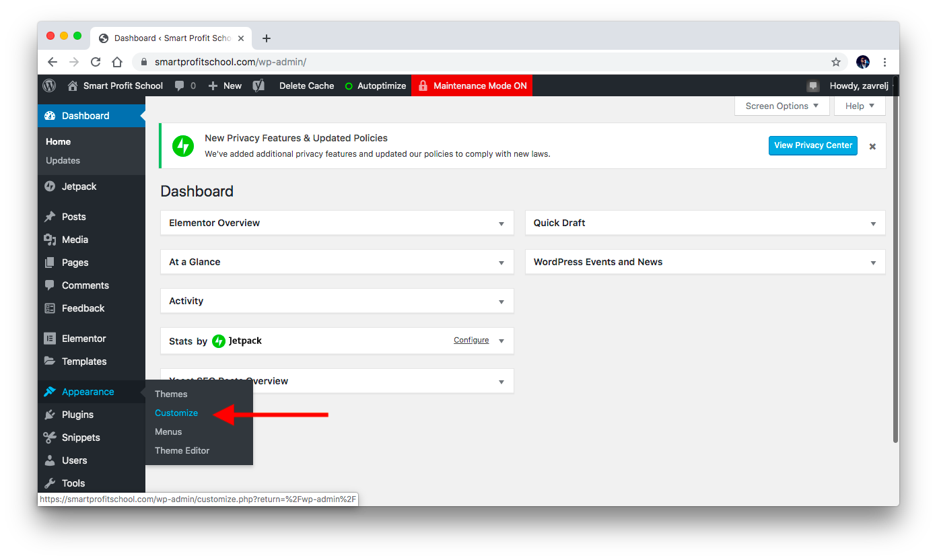Open the Yoast SEO icon in admin bar
Viewport: 937px width, 560px height.
[258, 85]
